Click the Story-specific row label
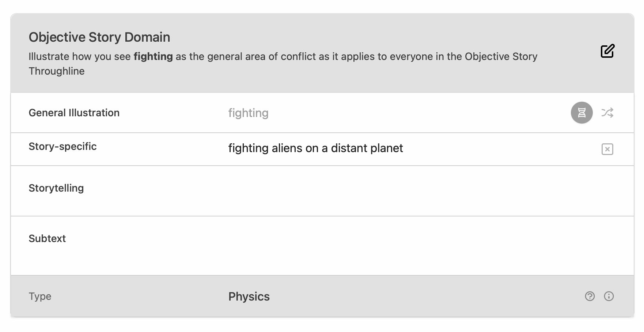The image size is (644, 332). click(63, 146)
